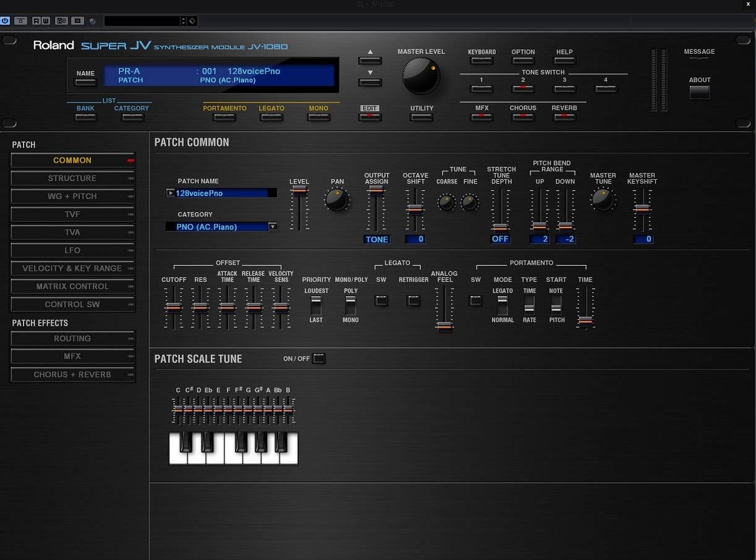The image size is (756, 560).
Task: Open the MFX tab in Patch Effects
Action: [73, 356]
